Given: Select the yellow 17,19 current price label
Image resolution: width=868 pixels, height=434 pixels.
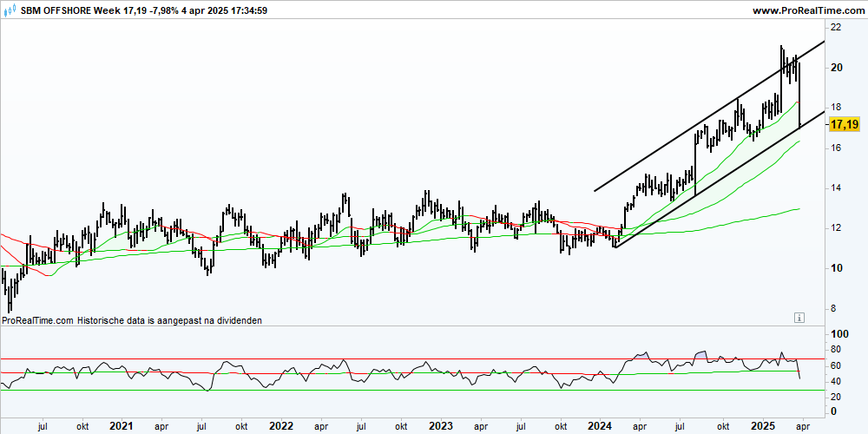Looking at the screenshot, I should click(845, 126).
